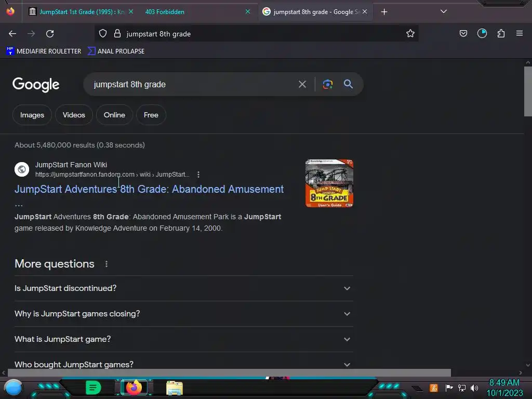
Task: Click the Action Center flag tray icon
Action: pos(449,388)
